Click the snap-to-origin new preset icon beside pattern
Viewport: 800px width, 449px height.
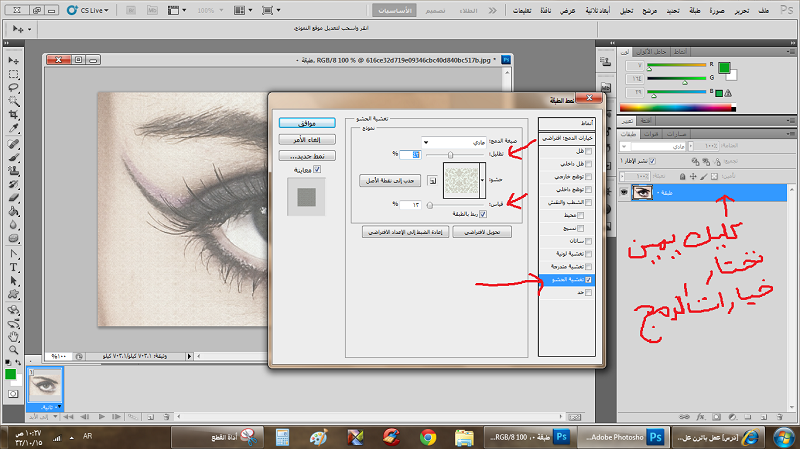pos(431,181)
